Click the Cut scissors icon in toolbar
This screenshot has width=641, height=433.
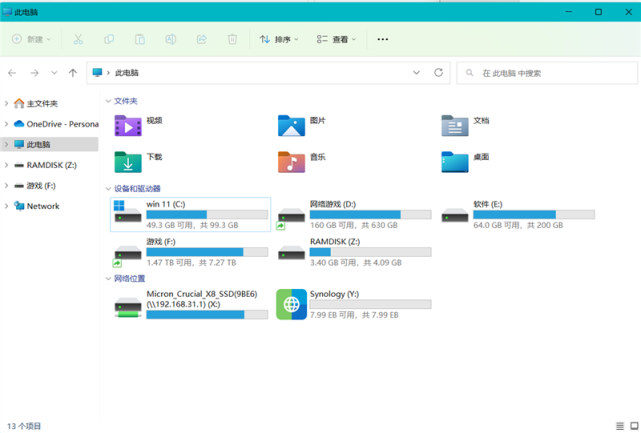tap(78, 39)
